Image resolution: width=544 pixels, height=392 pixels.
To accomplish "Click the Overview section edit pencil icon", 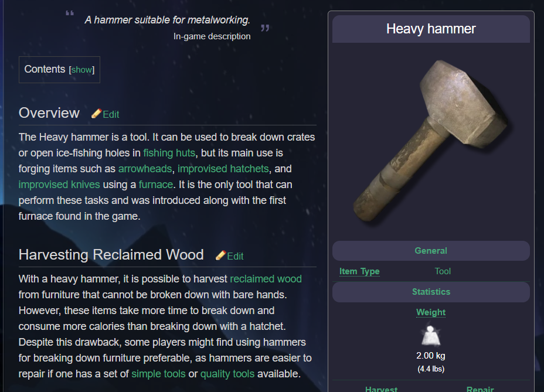I will (96, 114).
